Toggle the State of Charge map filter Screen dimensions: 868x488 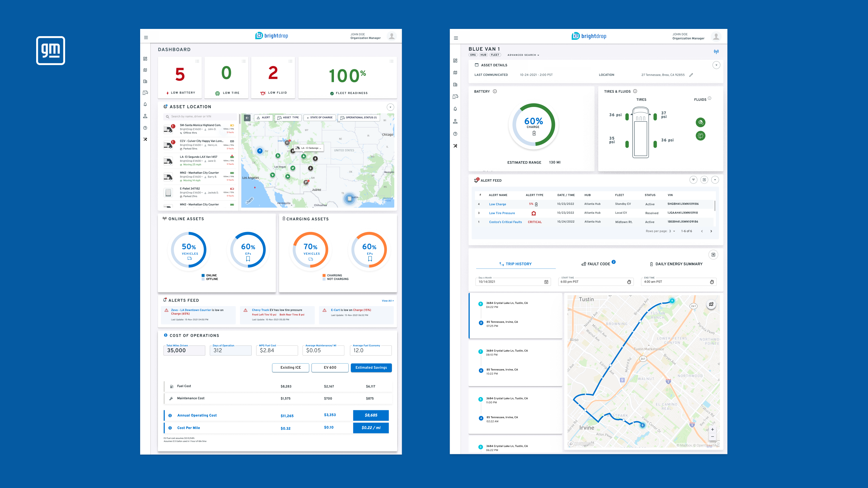pos(319,117)
